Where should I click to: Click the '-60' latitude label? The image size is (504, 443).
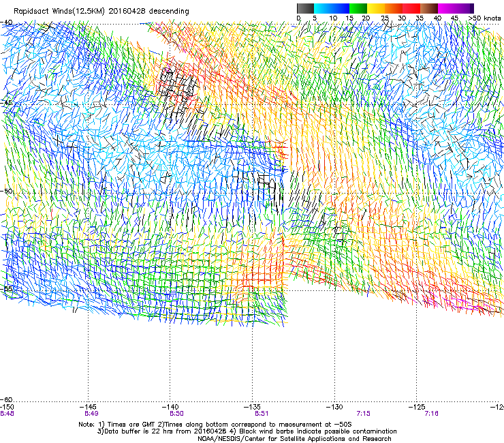(6, 399)
